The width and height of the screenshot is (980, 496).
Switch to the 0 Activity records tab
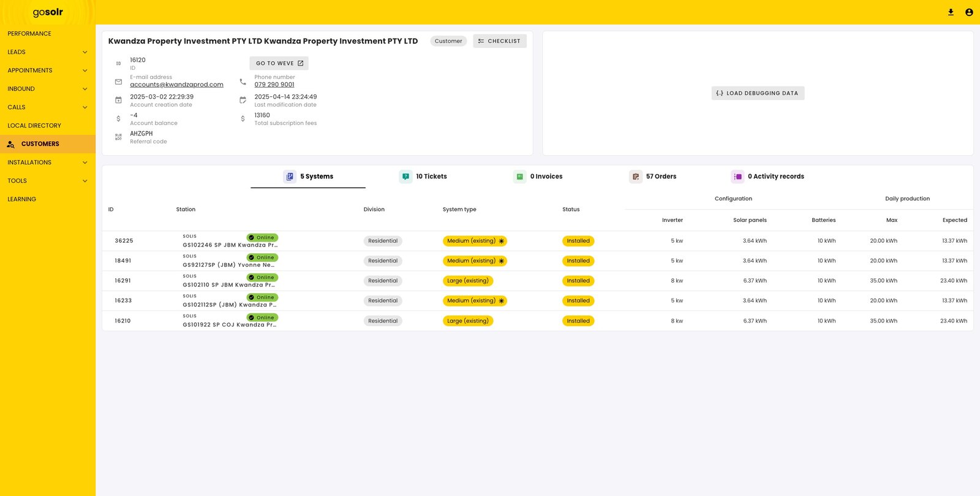(767, 177)
